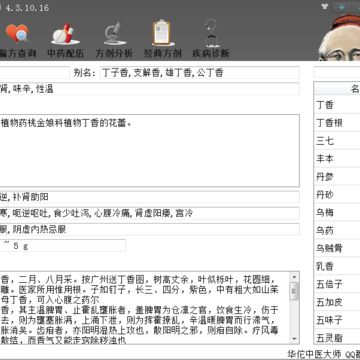Select 丹参 in the herb list
This screenshot has width=360, height=360.
337,177
